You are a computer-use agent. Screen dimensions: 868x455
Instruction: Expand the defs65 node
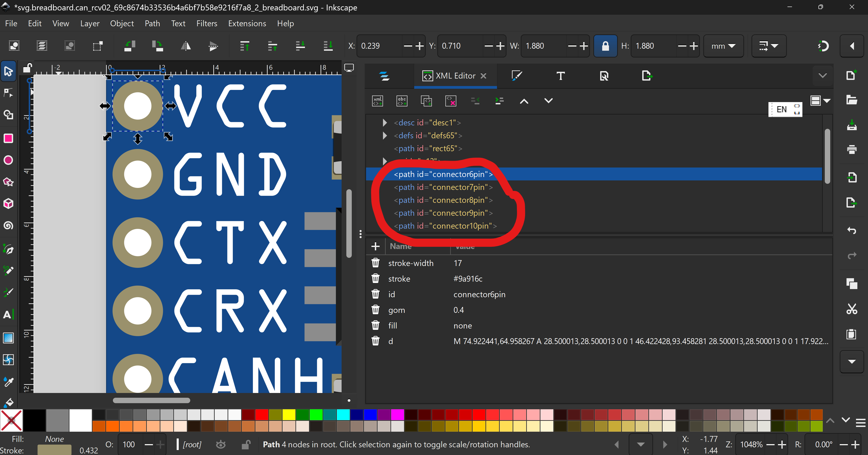385,136
